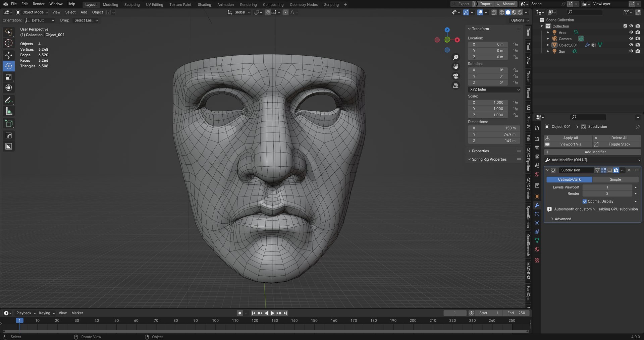Adjust the Render levels value field
The image size is (644, 340).
(607, 194)
